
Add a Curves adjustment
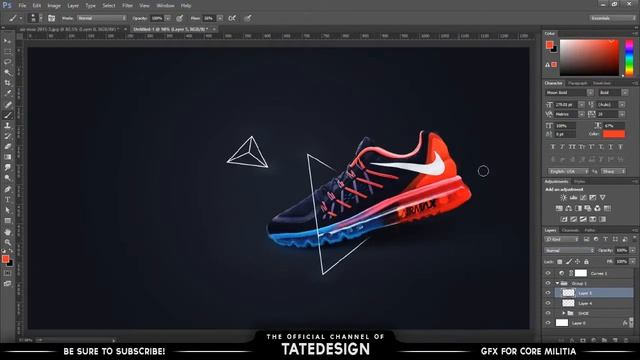point(583,198)
